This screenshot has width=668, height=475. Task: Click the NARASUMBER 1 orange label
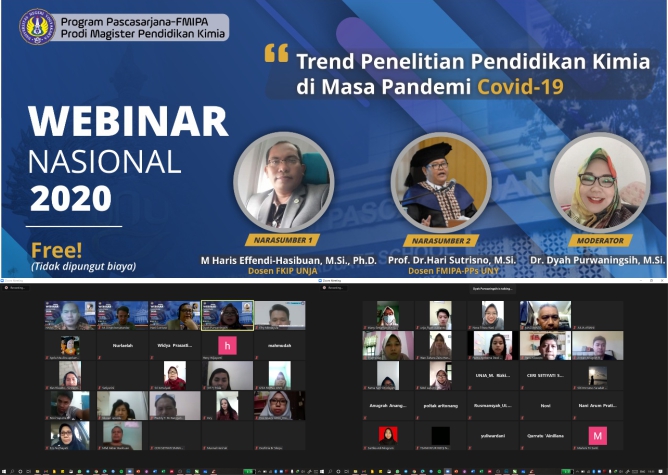(283, 241)
